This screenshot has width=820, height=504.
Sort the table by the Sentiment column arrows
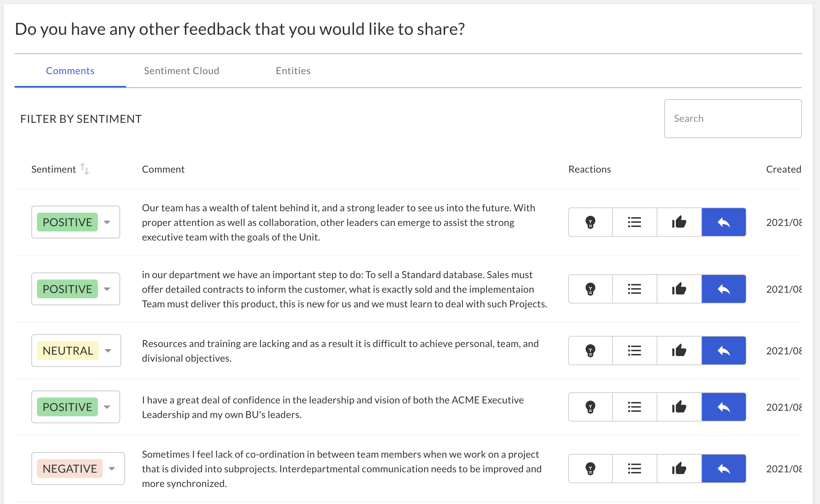(85, 169)
